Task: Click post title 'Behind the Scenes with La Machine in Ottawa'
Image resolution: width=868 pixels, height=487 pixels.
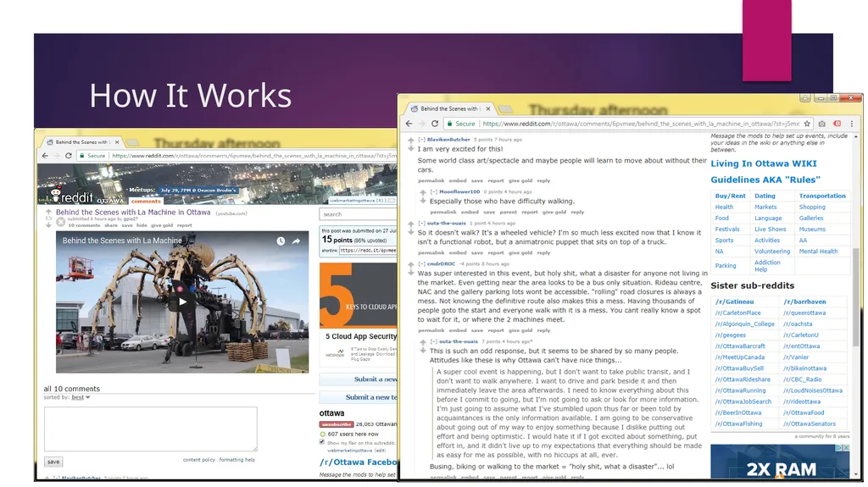Action: point(133,212)
